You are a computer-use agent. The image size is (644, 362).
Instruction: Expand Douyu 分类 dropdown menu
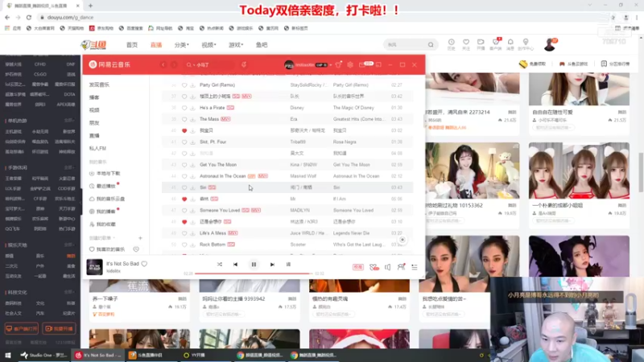[x=182, y=45]
